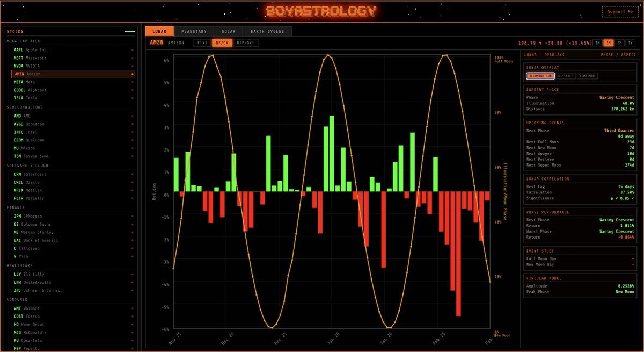Screen dimensions: 644x352
Task: Click the BOYASTROLOGY logo title
Action: (x=321, y=11)
